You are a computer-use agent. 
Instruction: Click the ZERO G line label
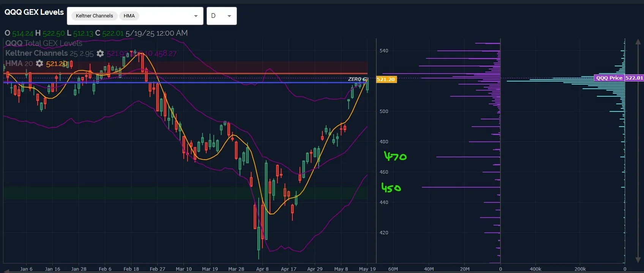click(x=357, y=79)
